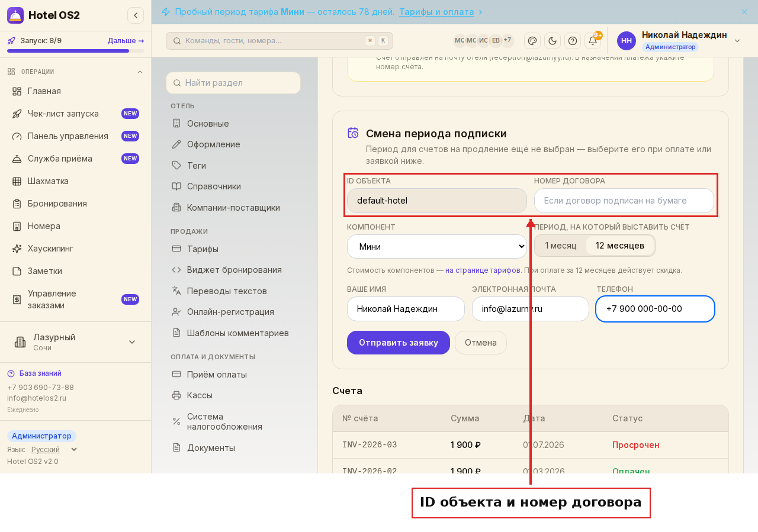Click Дальше in launch progress
The image size is (758, 532).
(126, 41)
